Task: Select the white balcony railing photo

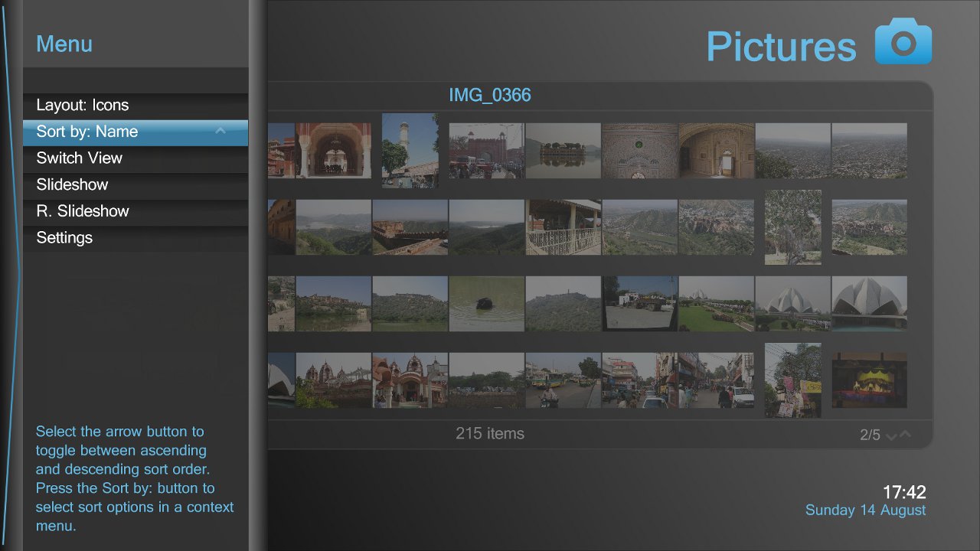Action: coord(563,227)
